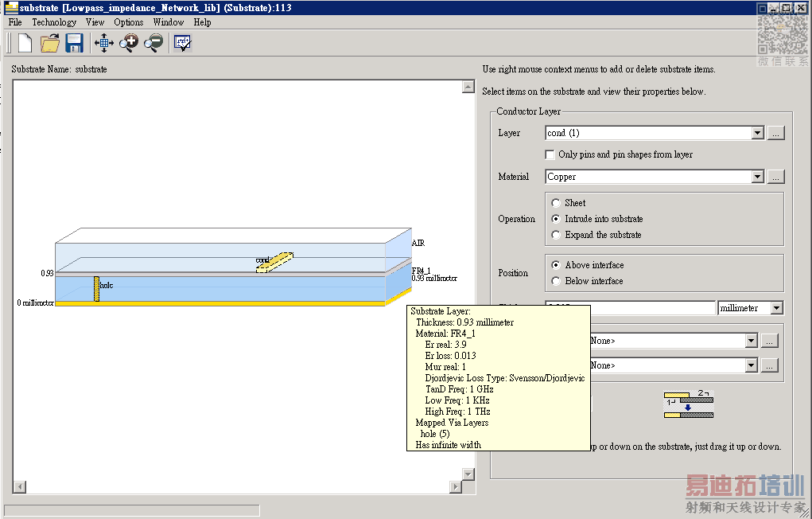The image size is (812, 519).
Task: Zoom out with the minus magnifier icon
Action: pos(153,43)
